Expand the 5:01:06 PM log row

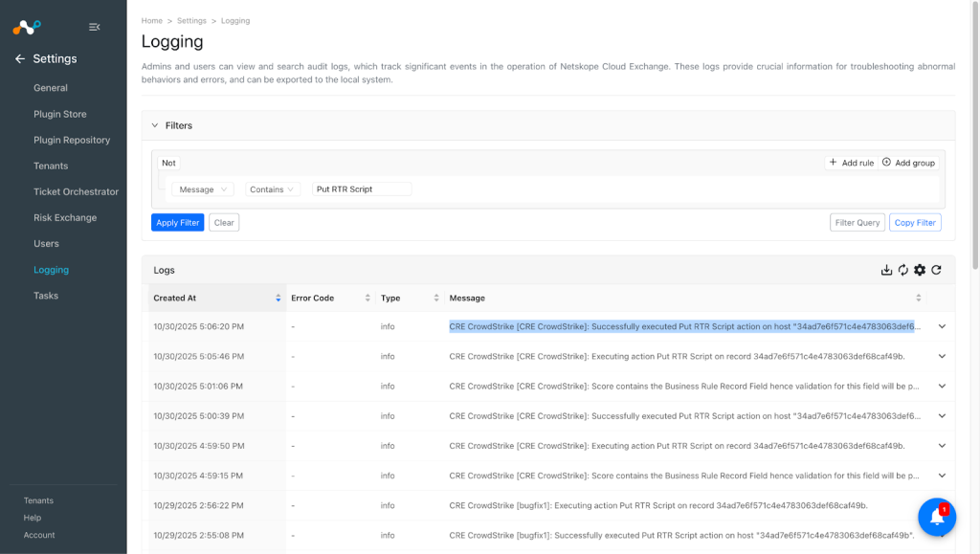942,386
